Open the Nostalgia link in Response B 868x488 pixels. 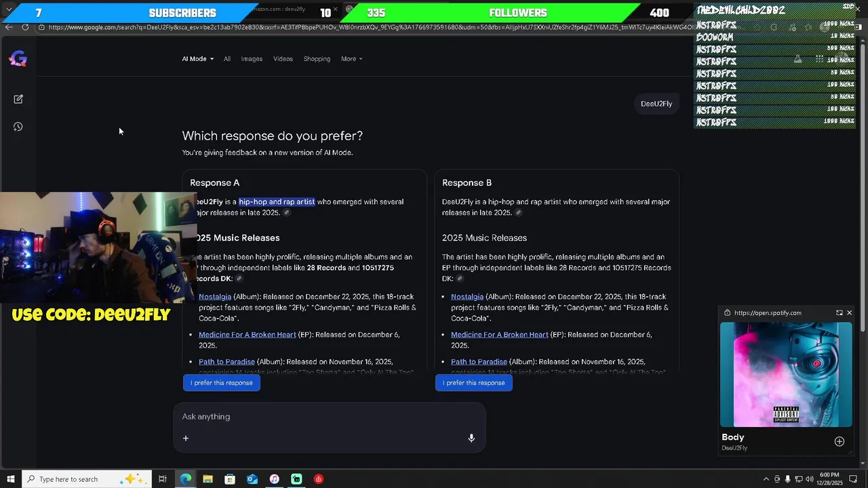click(x=467, y=297)
